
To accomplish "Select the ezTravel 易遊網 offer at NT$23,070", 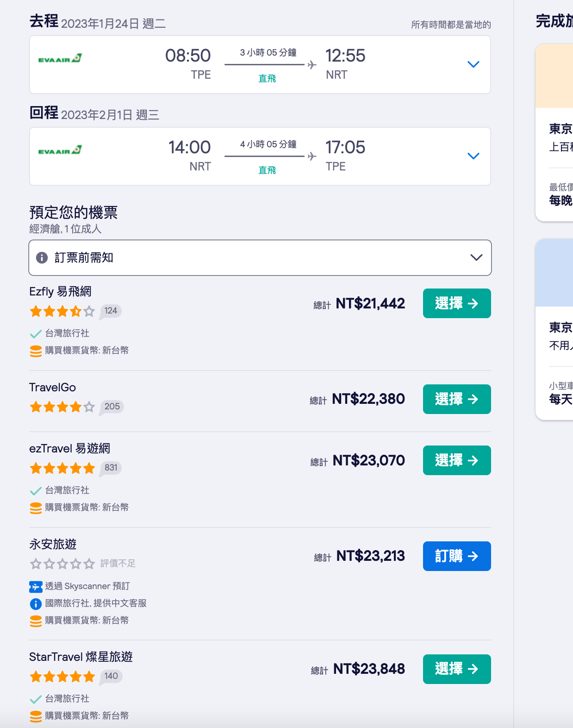I will point(457,460).
